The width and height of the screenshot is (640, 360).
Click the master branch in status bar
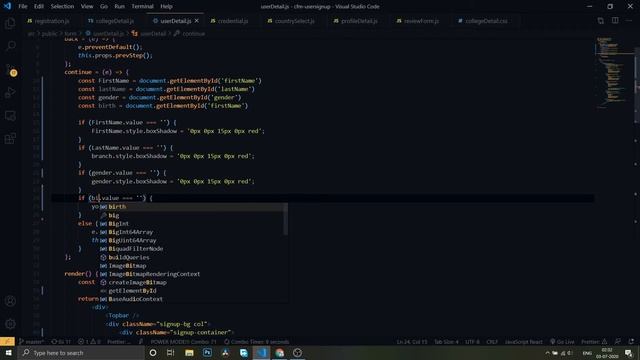31,342
